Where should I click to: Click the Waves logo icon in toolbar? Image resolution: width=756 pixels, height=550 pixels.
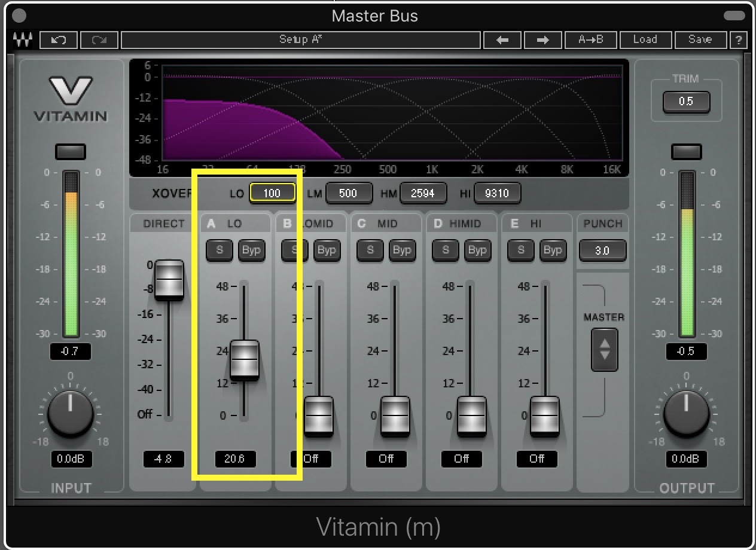[22, 40]
